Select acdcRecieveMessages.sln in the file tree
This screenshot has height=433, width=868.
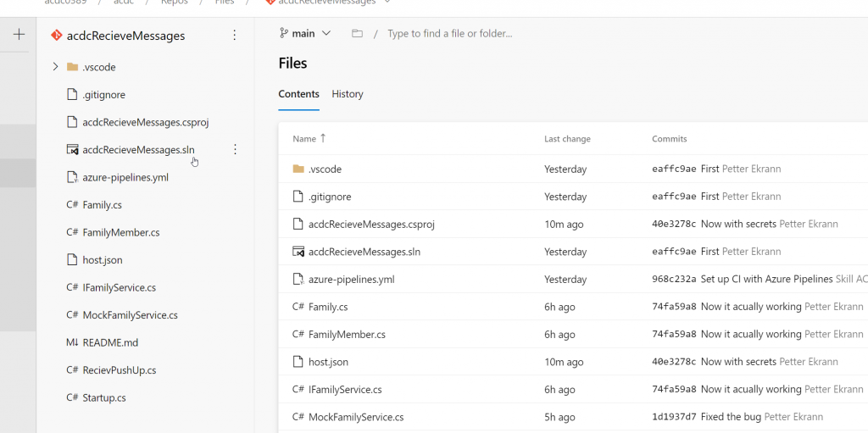pos(138,149)
